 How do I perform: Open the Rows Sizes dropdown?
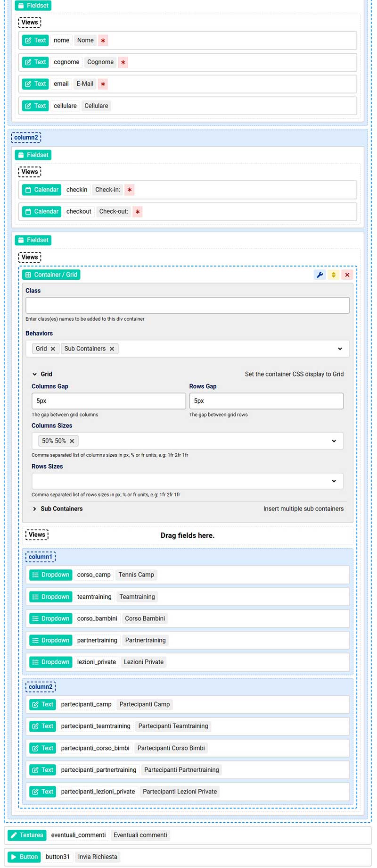pos(334,481)
